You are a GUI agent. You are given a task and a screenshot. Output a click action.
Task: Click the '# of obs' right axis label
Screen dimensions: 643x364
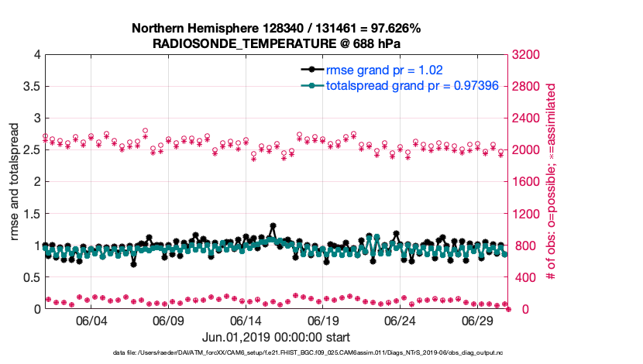tap(551, 182)
